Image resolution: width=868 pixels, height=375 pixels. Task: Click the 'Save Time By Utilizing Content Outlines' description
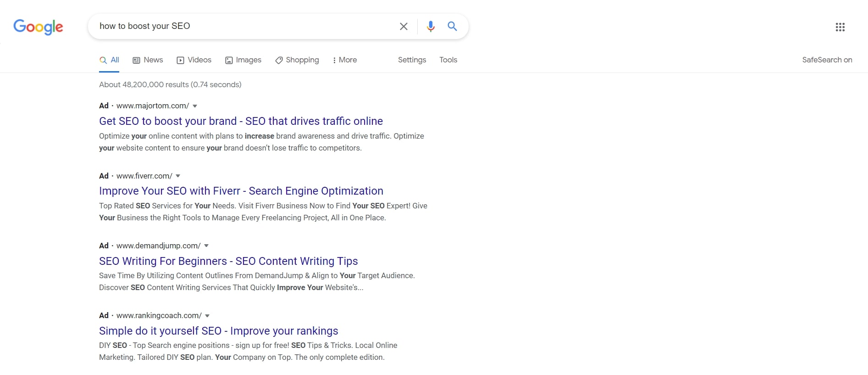[x=257, y=282]
